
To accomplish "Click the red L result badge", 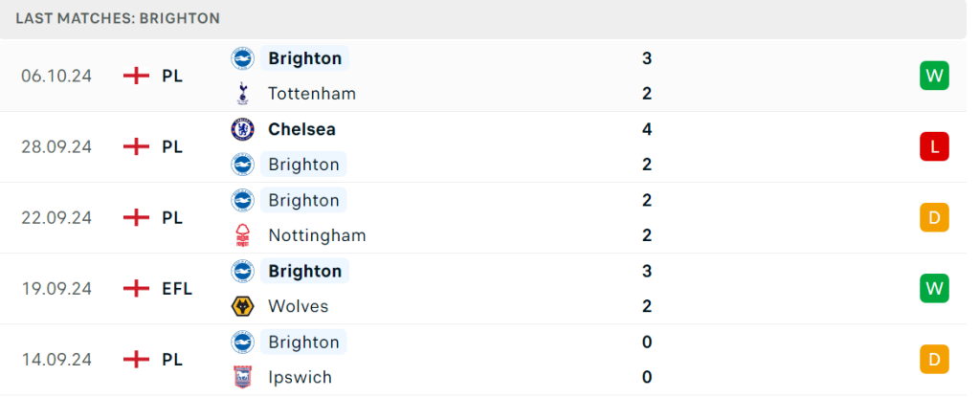I will (934, 146).
